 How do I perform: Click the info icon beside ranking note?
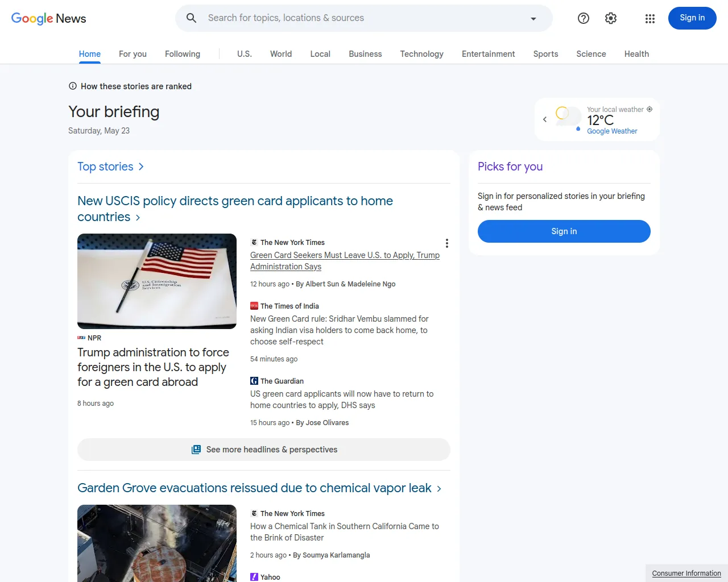(x=73, y=86)
